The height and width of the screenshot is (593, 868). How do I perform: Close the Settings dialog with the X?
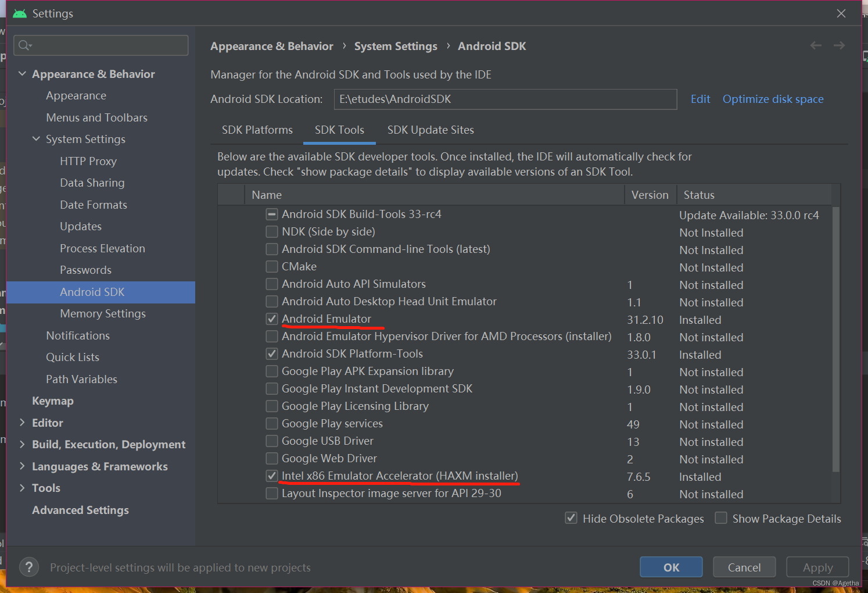841,13
